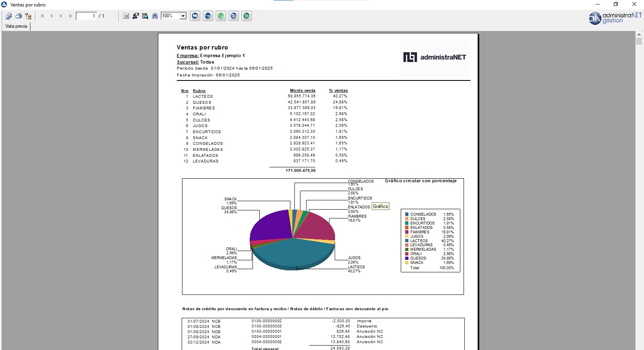Click the magnifier search text icon
Screen dimensions: 644x350
(145, 16)
